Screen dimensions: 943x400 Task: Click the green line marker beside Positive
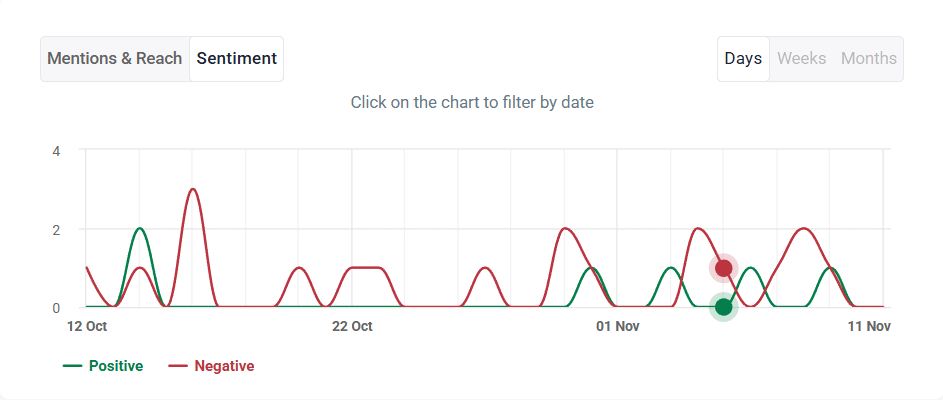[72, 366]
